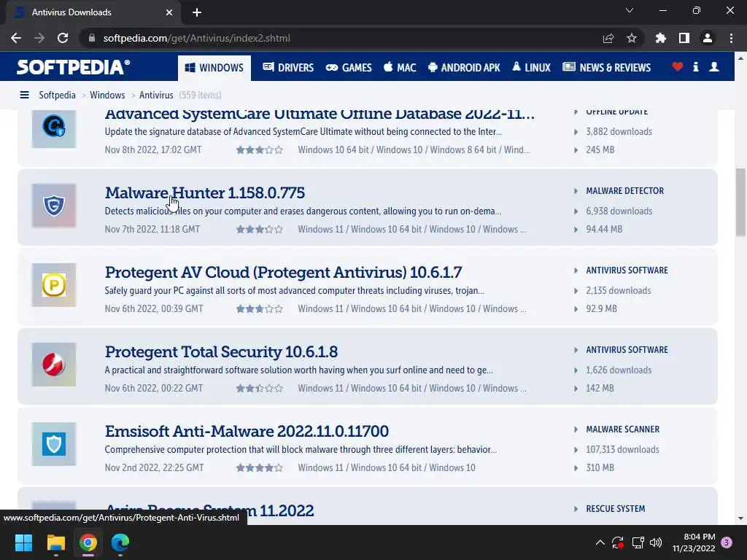The width and height of the screenshot is (747, 560).
Task: Show hidden system tray icons
Action: pos(600,542)
